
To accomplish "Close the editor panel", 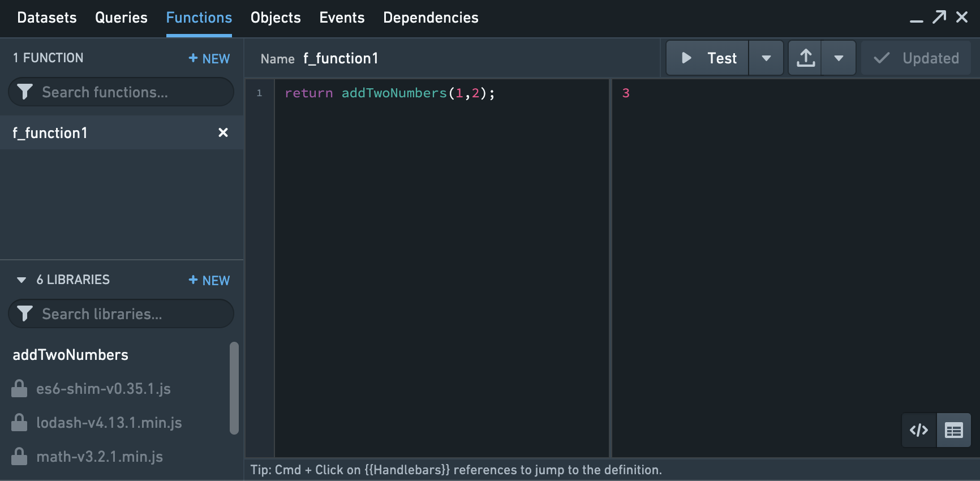I will (962, 17).
